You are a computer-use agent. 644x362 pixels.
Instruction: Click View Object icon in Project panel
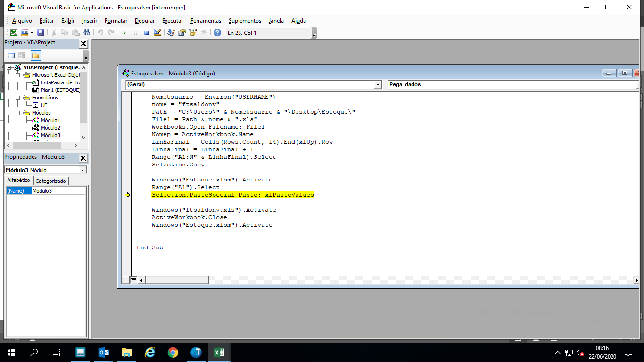[22, 56]
